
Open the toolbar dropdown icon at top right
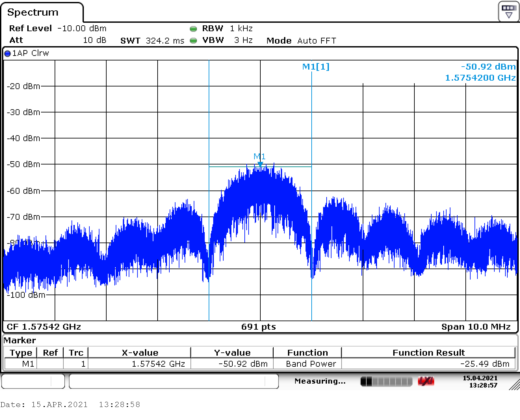[509, 12]
